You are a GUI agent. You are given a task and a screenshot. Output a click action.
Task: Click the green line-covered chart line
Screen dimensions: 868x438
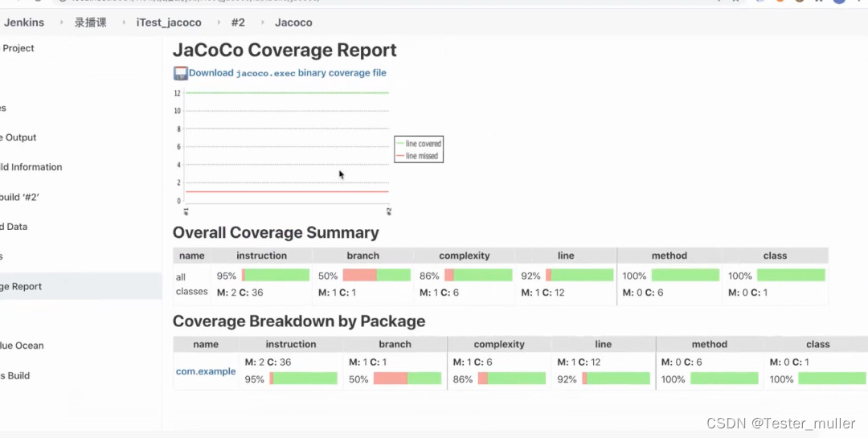[x=287, y=93]
